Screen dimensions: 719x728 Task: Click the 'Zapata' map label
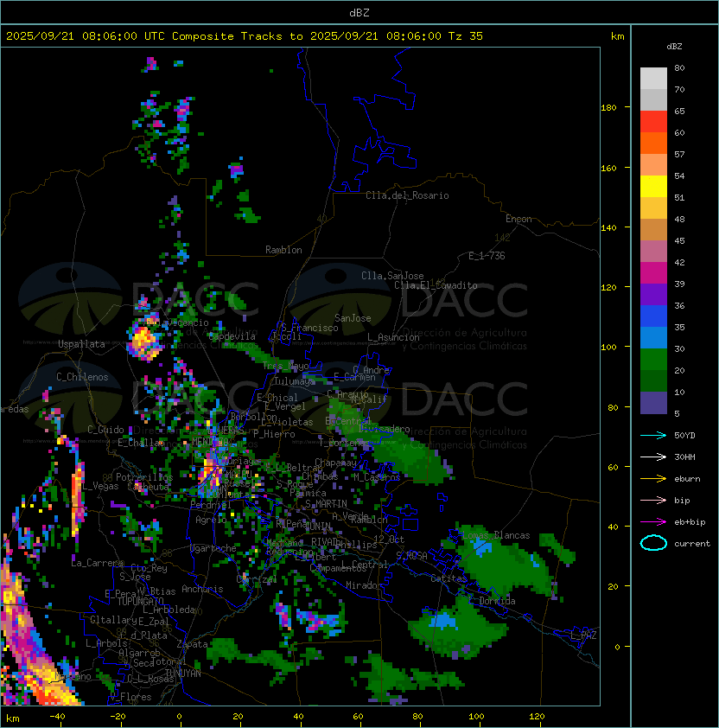tap(192, 644)
